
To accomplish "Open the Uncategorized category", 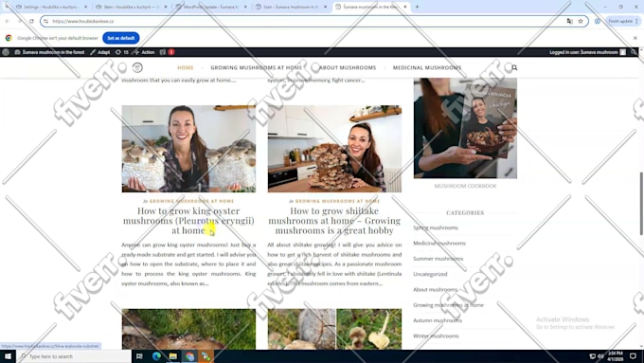I will coord(430,274).
